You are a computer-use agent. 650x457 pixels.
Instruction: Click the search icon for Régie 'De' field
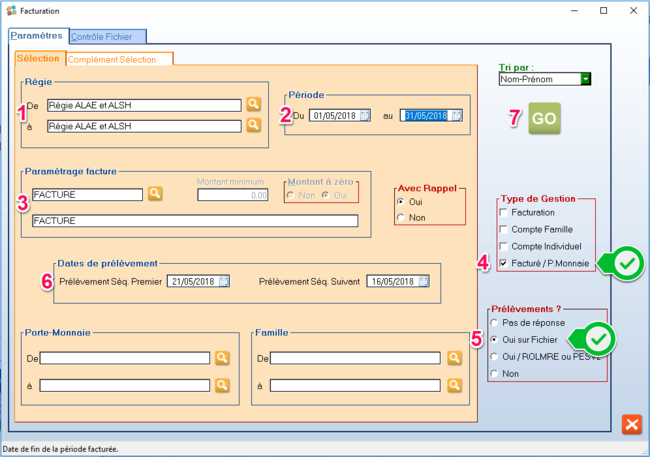254,104
